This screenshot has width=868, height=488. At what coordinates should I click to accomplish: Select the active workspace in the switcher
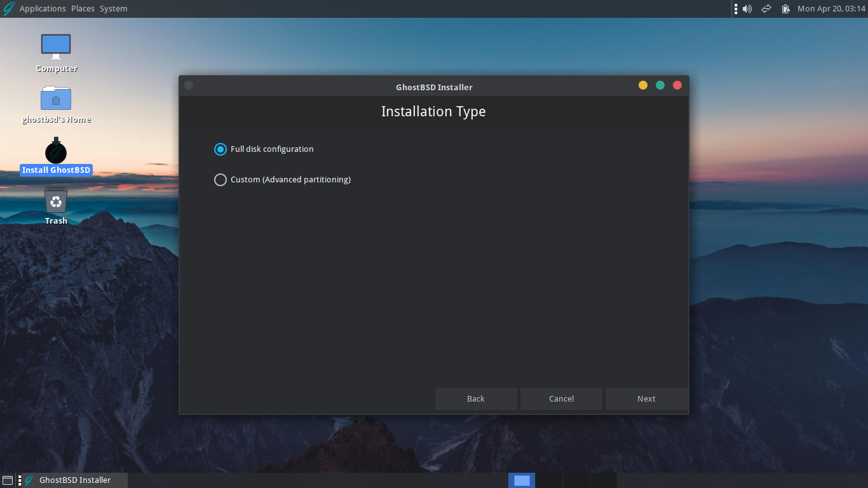point(521,480)
